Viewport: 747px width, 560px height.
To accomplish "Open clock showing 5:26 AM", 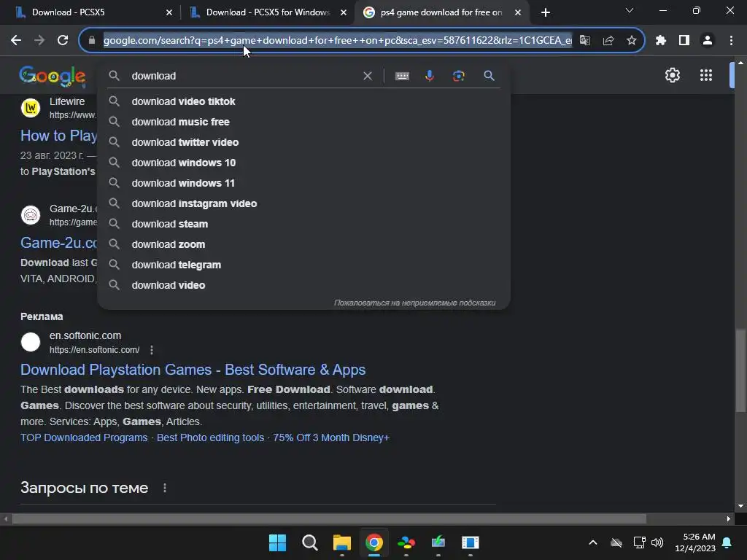I will [695, 542].
